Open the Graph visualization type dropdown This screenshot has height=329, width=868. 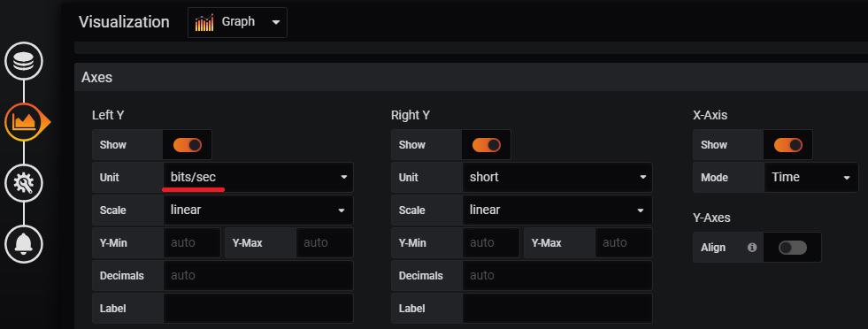[x=237, y=23]
